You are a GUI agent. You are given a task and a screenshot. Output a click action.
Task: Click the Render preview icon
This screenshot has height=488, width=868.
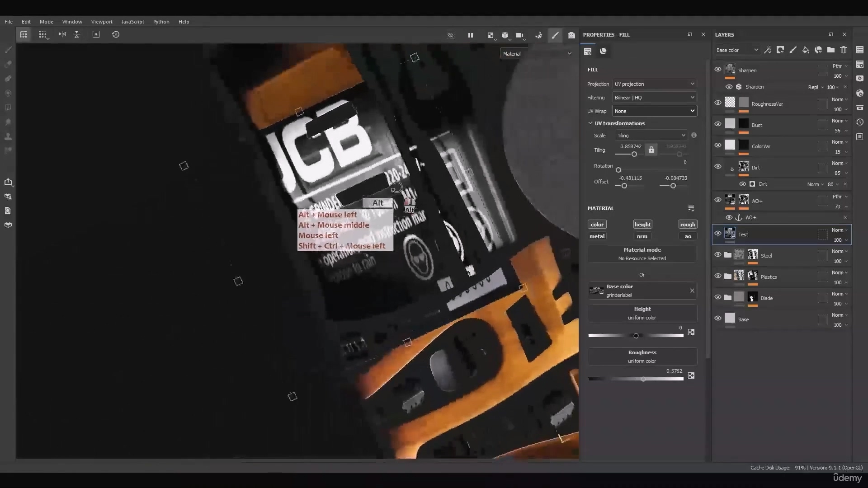pos(571,34)
